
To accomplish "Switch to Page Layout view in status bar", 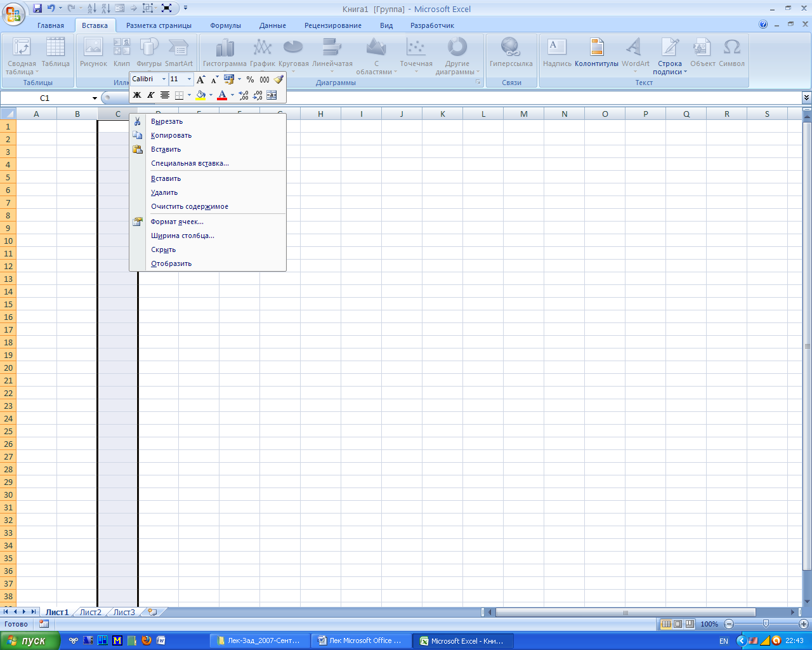I will coord(678,624).
